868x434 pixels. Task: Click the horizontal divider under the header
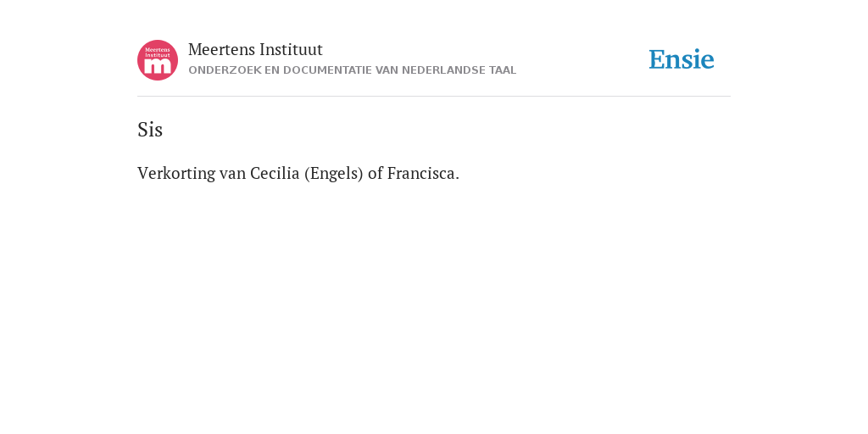(x=434, y=97)
